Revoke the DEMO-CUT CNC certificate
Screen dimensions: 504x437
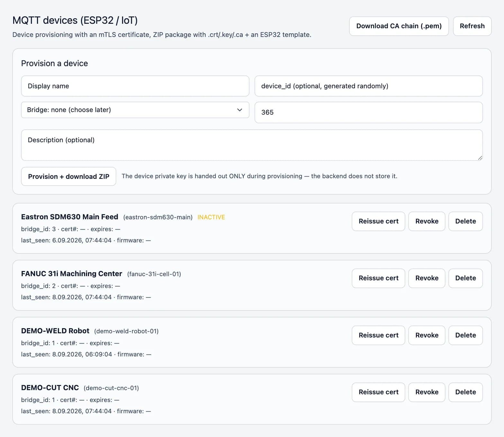(427, 392)
